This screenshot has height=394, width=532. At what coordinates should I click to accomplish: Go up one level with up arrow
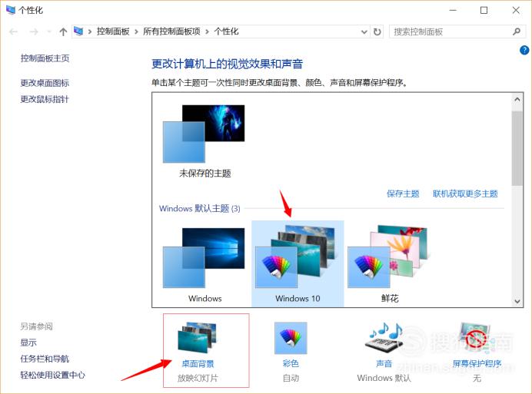tap(63, 31)
